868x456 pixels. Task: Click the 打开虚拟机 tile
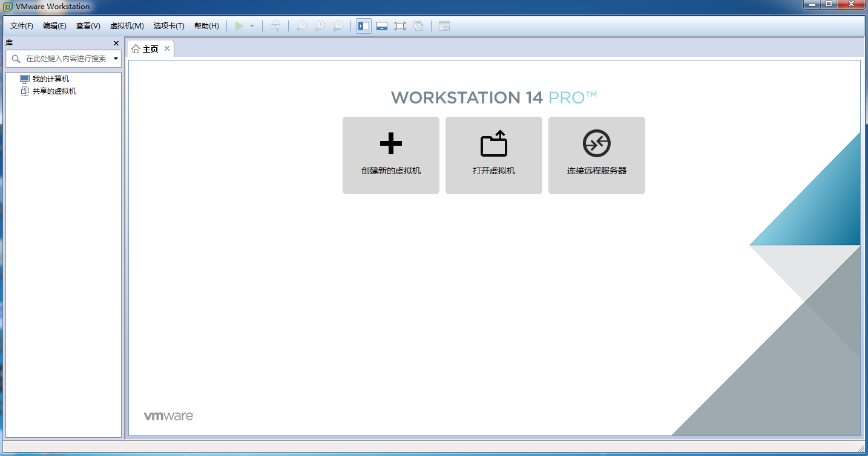tap(494, 155)
